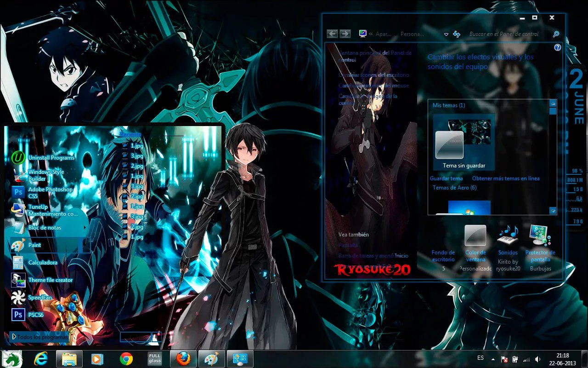Expand Todos los programas
The width and height of the screenshot is (588, 368).
coord(39,337)
